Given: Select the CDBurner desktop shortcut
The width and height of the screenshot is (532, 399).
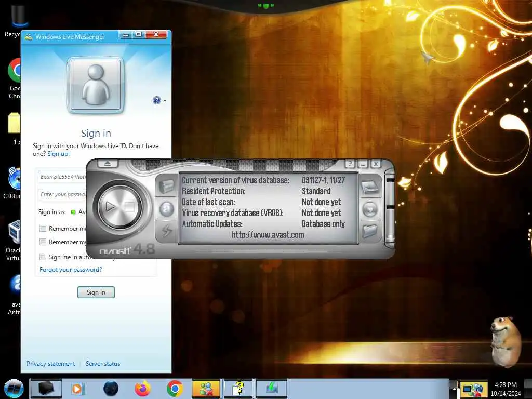Looking at the screenshot, I should click(14, 183).
